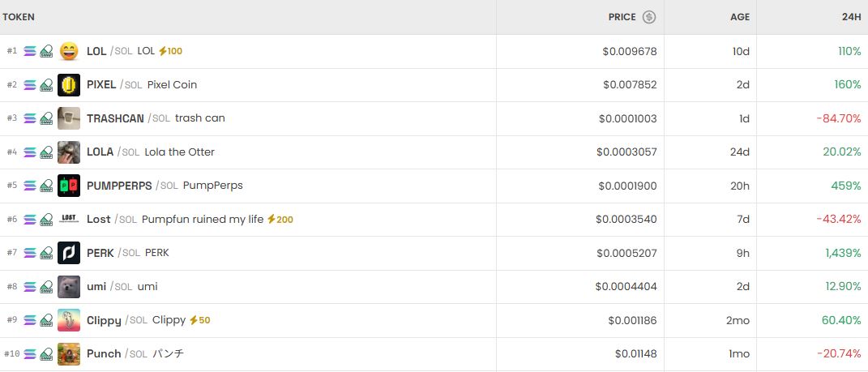This screenshot has height=372, width=868.
Task: Click the PumpPerps red and green candles logo
Action: (x=69, y=186)
